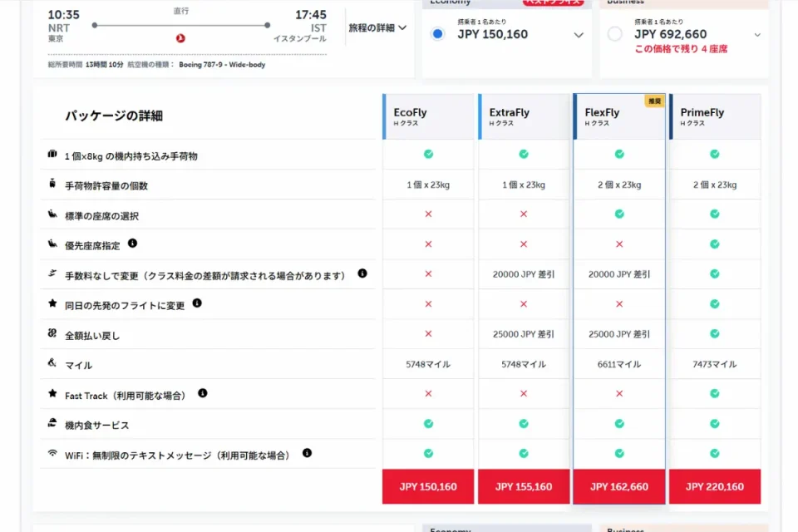Click the PrimeFly 優先座席指定 checkmark
This screenshot has width=798, height=532.
pos(715,244)
